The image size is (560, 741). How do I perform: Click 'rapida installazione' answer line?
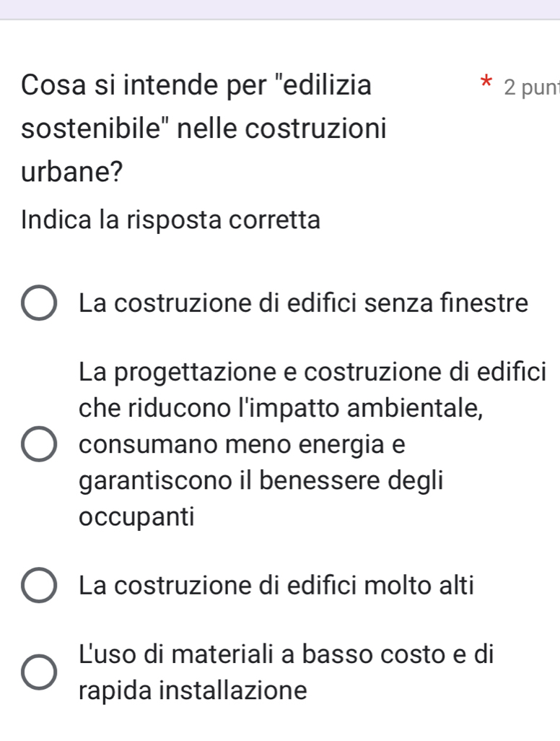[193, 690]
